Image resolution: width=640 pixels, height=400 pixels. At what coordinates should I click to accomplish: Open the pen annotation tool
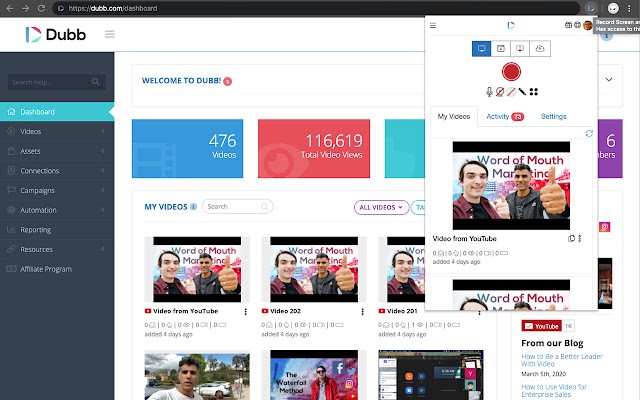coord(522,92)
